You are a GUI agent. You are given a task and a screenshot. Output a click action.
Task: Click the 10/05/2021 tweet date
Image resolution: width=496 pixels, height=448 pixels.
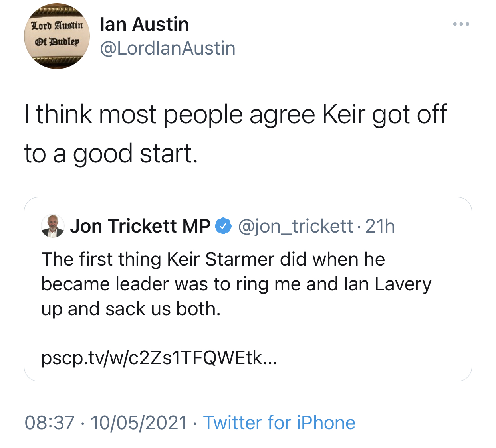tap(139, 423)
